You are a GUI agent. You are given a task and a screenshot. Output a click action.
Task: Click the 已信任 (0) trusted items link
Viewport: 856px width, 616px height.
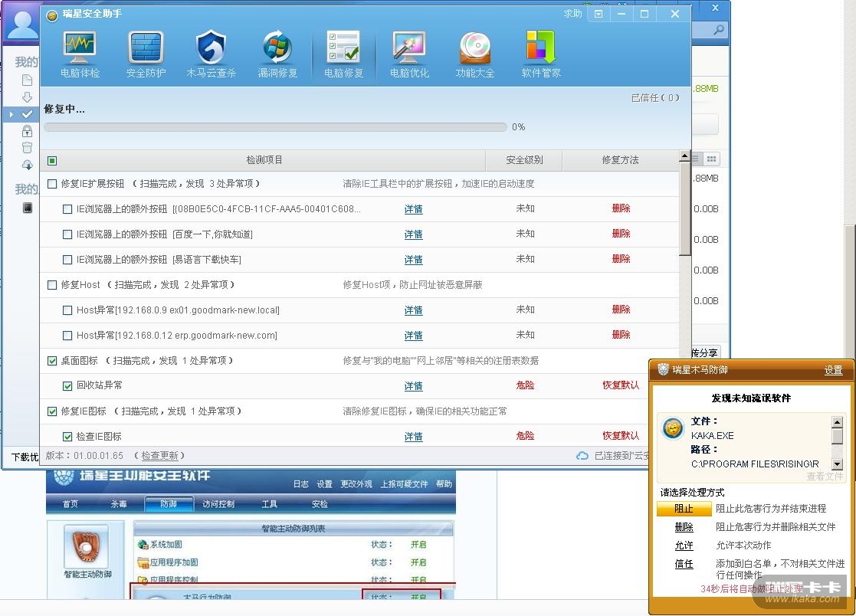pos(655,97)
